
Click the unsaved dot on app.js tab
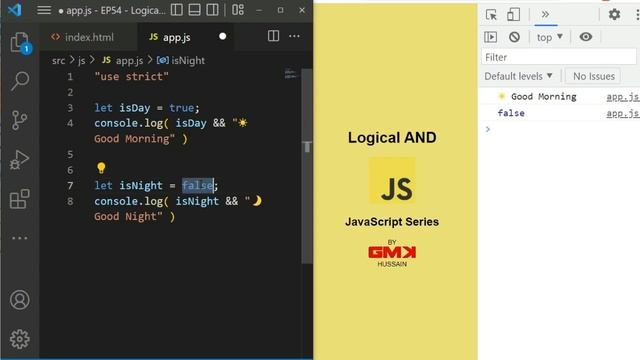point(222,36)
